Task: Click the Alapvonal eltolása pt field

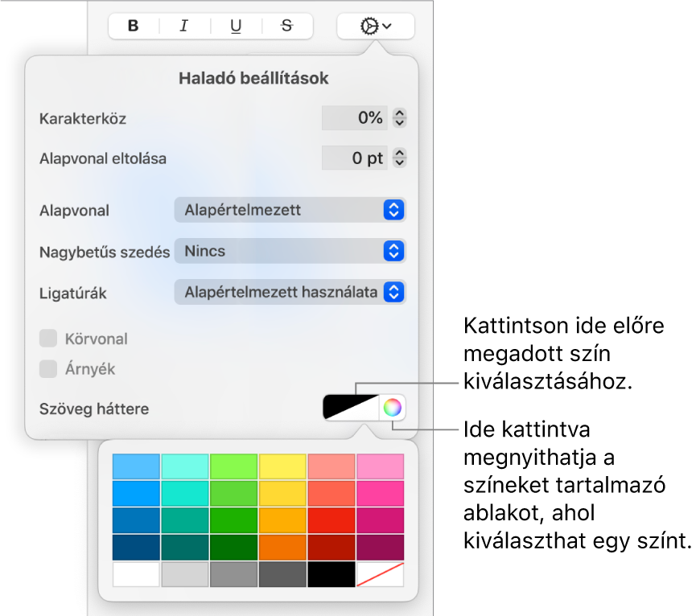Action: point(354,158)
